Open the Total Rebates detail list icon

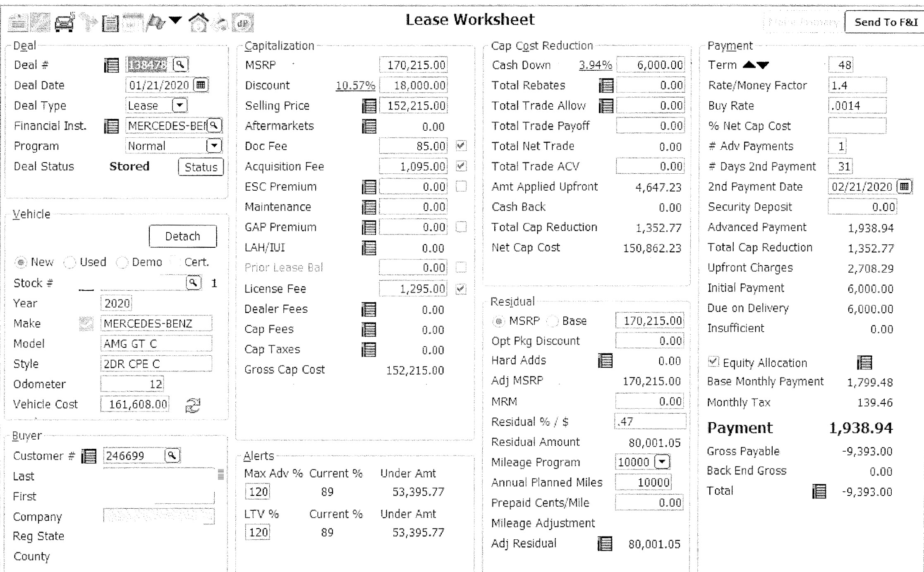[x=606, y=86]
